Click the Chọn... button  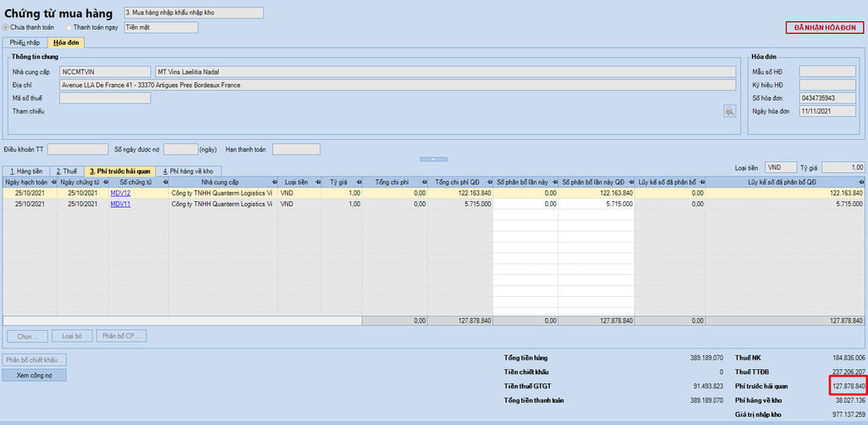coord(27,336)
